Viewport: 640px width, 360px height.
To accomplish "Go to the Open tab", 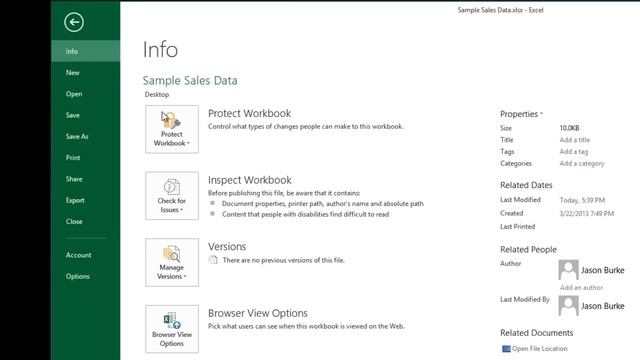I will pos(86,94).
